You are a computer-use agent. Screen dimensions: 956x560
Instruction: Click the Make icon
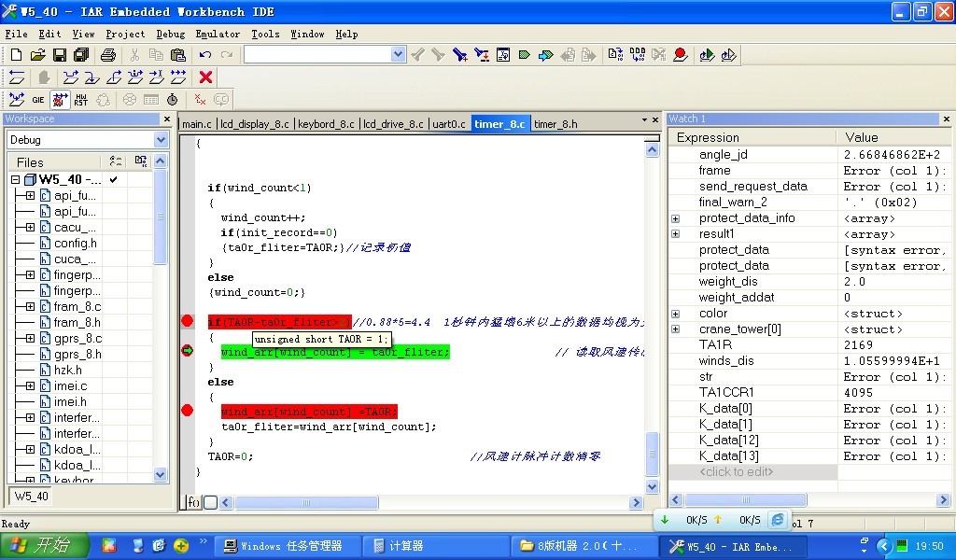638,55
